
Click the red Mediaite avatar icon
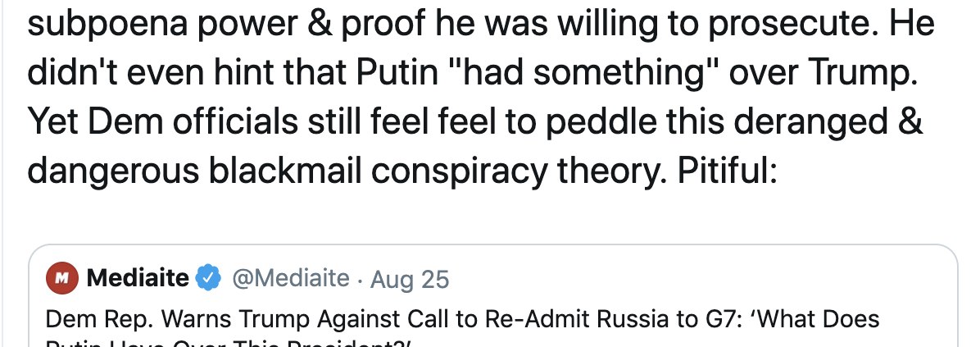(60, 280)
